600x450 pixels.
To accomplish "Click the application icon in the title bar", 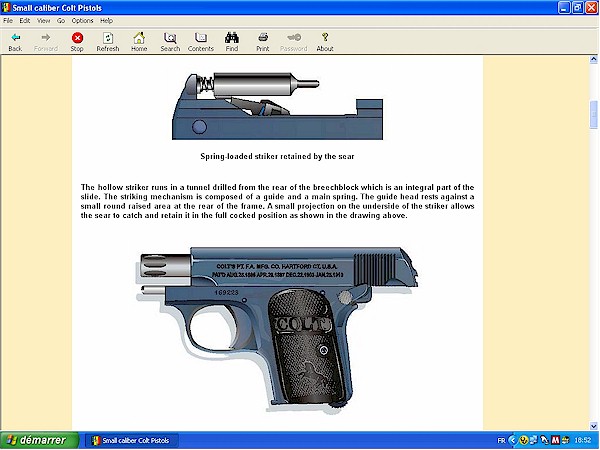I will click(x=6, y=8).
